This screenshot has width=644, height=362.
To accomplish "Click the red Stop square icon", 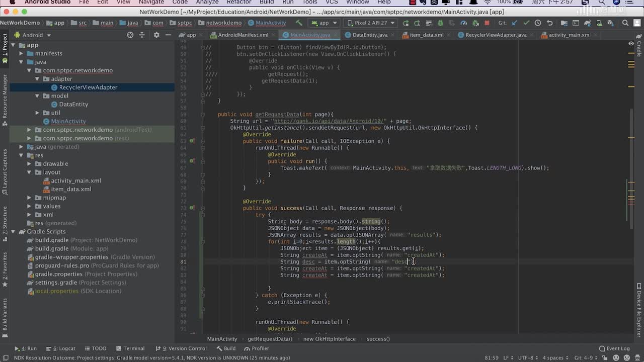I will coord(487,23).
